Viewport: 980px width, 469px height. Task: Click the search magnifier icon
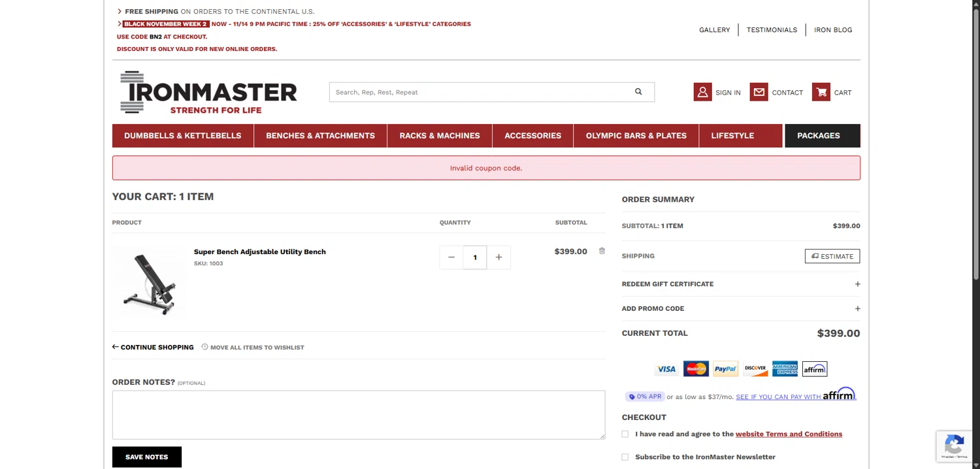coord(638,91)
